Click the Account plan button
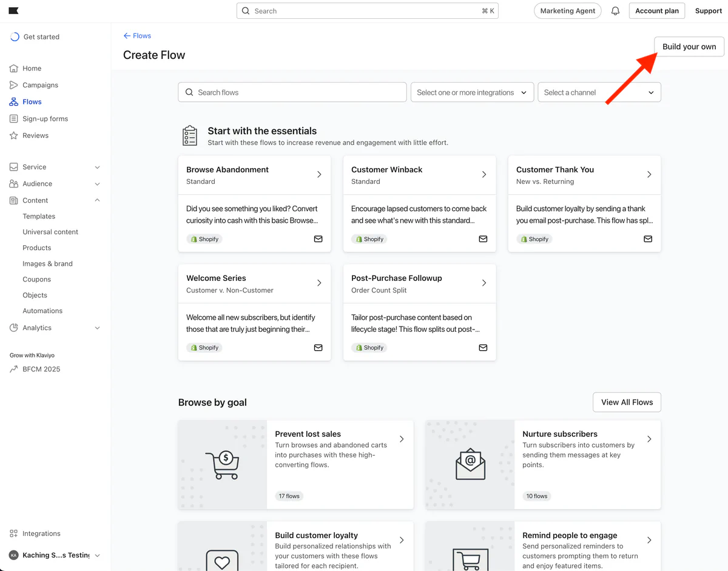The image size is (728, 571). pyautogui.click(x=657, y=11)
